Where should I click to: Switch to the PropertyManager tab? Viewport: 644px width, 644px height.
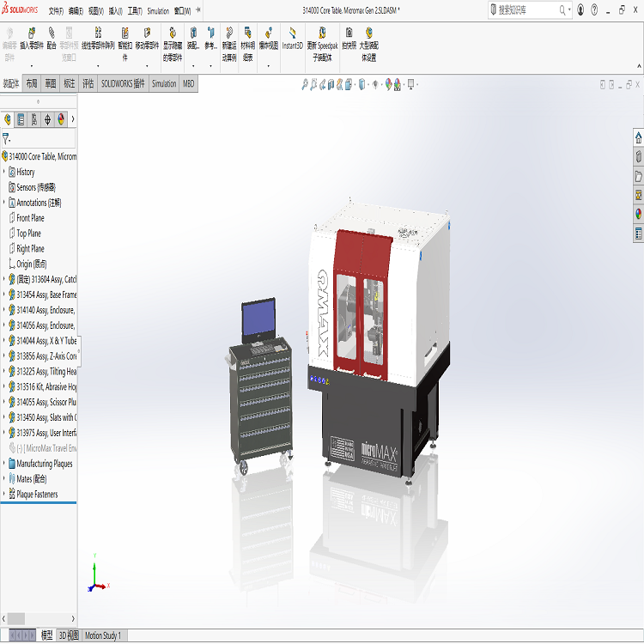point(21,119)
